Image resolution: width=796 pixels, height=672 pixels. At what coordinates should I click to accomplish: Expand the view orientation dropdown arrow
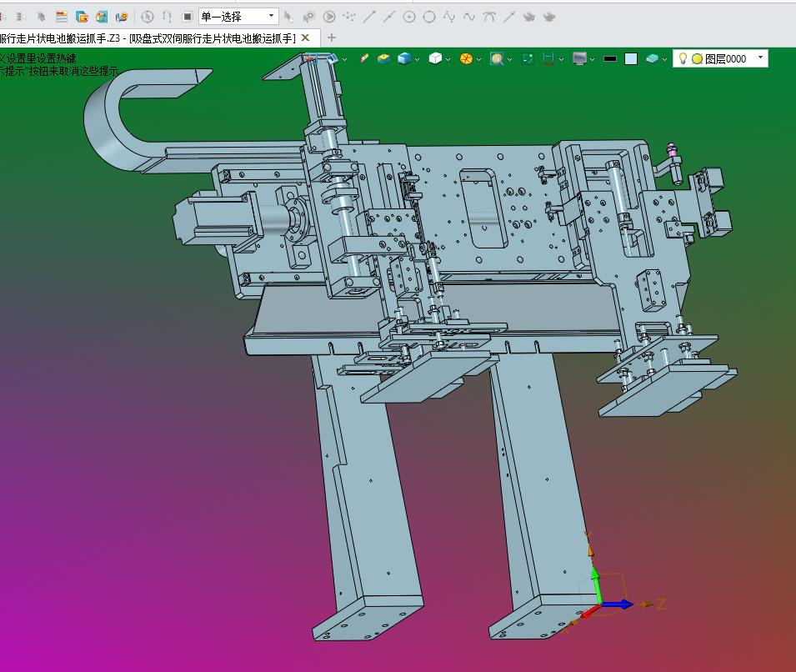345,59
